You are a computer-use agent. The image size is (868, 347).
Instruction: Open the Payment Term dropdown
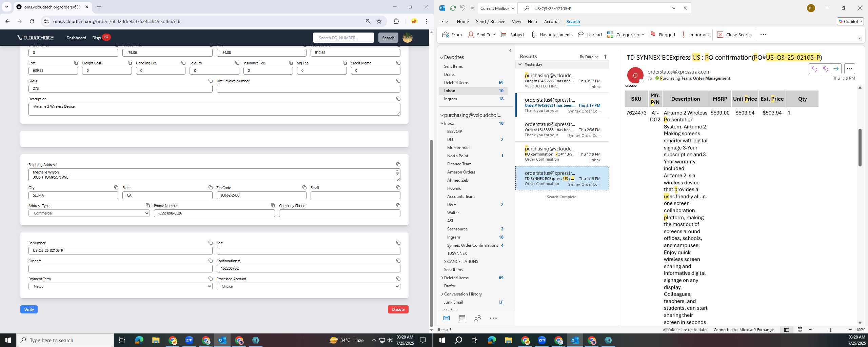[120, 286]
